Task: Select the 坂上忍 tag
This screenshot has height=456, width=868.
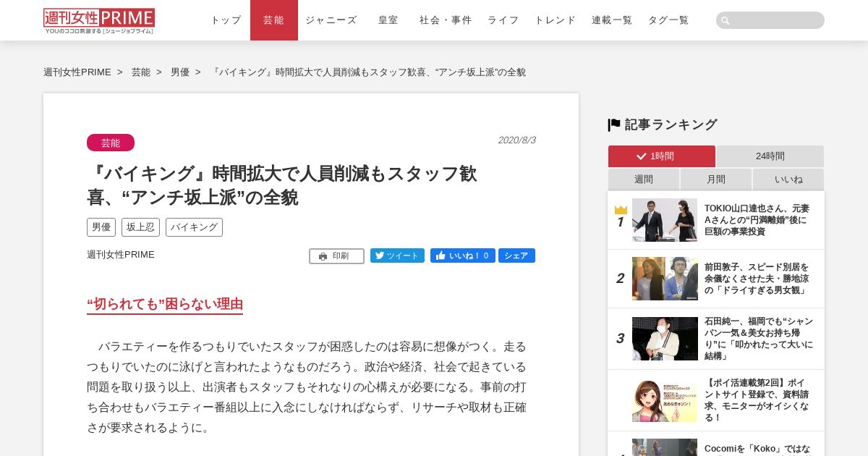Action: click(x=140, y=227)
